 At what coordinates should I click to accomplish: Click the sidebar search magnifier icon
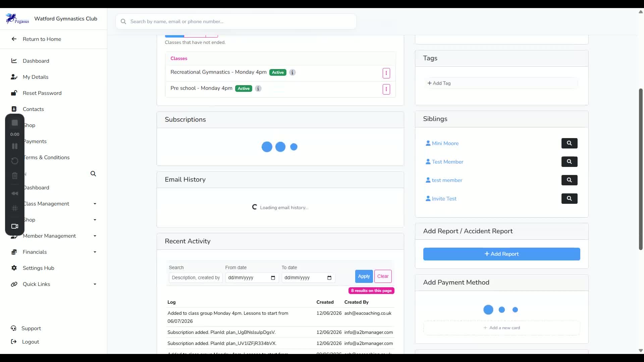[x=93, y=174]
